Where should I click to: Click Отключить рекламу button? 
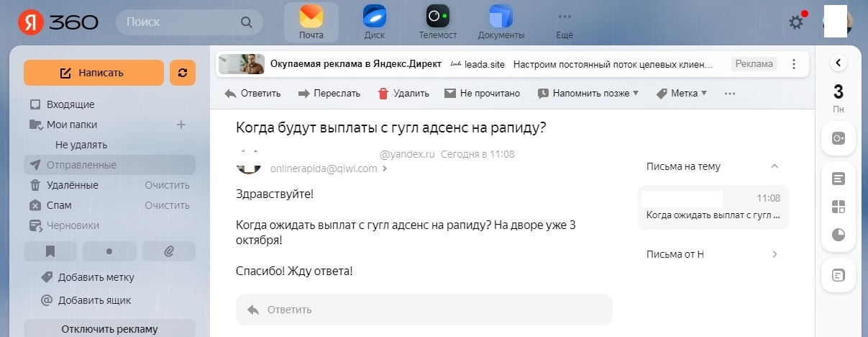pyautogui.click(x=109, y=329)
